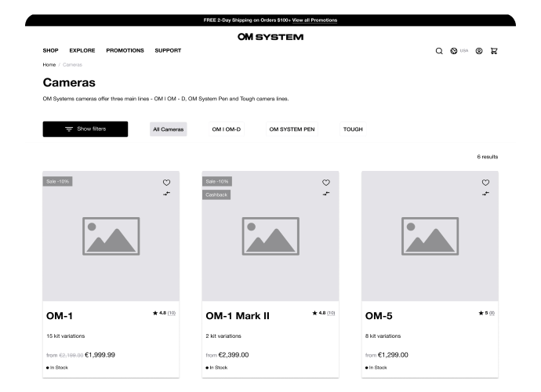541x392 pixels.
Task: Add OM-1 to wishlist with heart icon
Action: click(167, 183)
